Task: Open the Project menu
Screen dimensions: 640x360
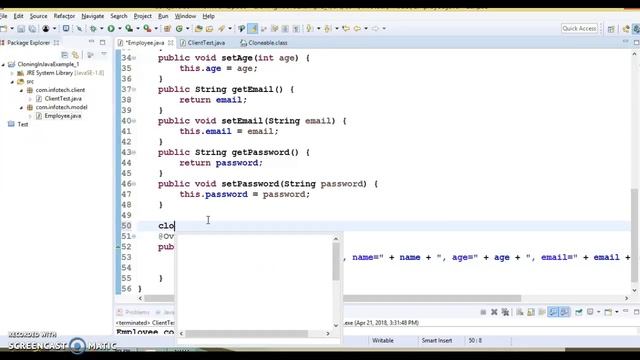Action: click(x=142, y=16)
